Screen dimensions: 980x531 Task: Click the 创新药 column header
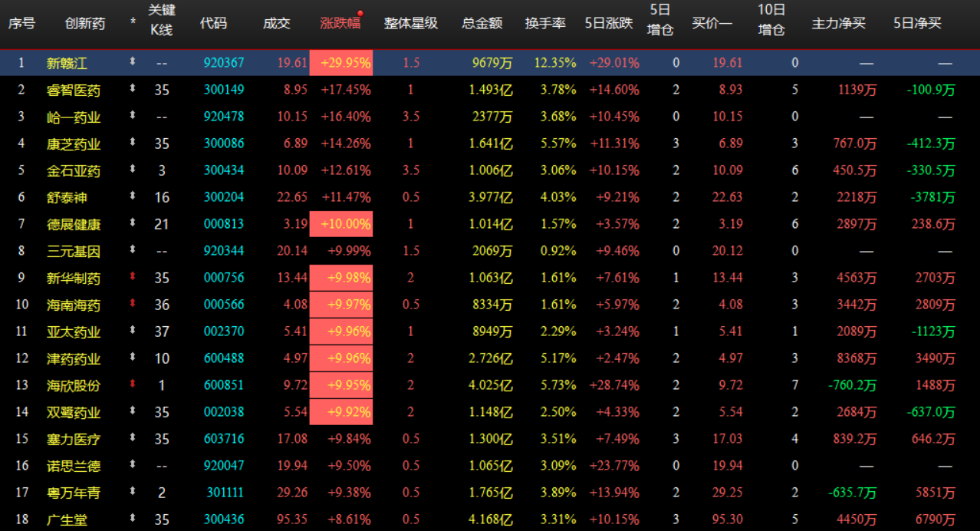pyautogui.click(x=85, y=23)
